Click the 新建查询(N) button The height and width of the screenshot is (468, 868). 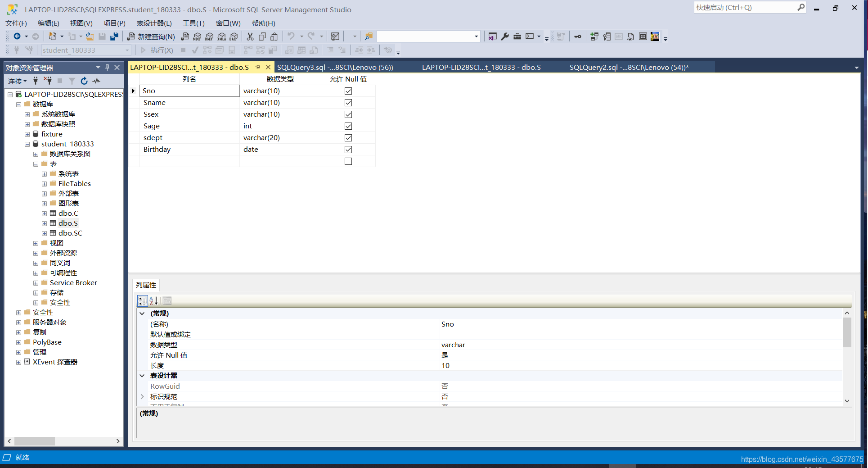tap(151, 36)
